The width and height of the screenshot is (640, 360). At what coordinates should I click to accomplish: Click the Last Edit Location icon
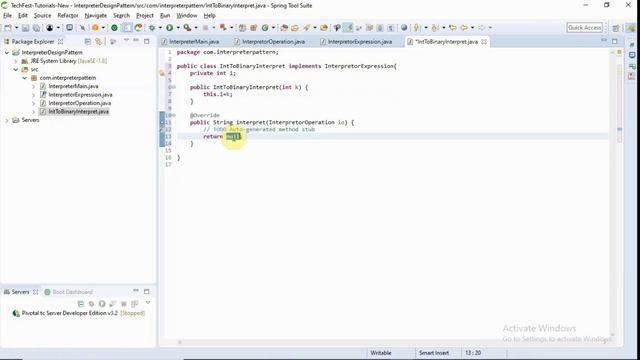[452, 28]
